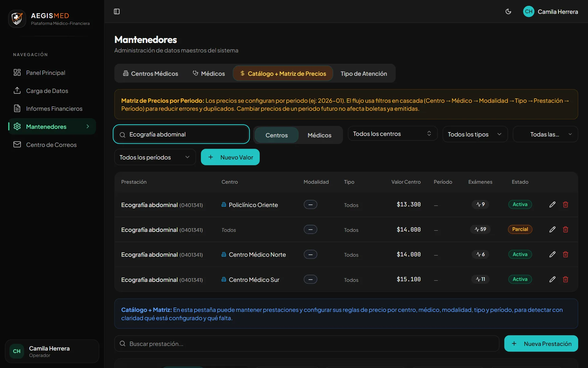Delete the Parcial status row

pos(566,229)
